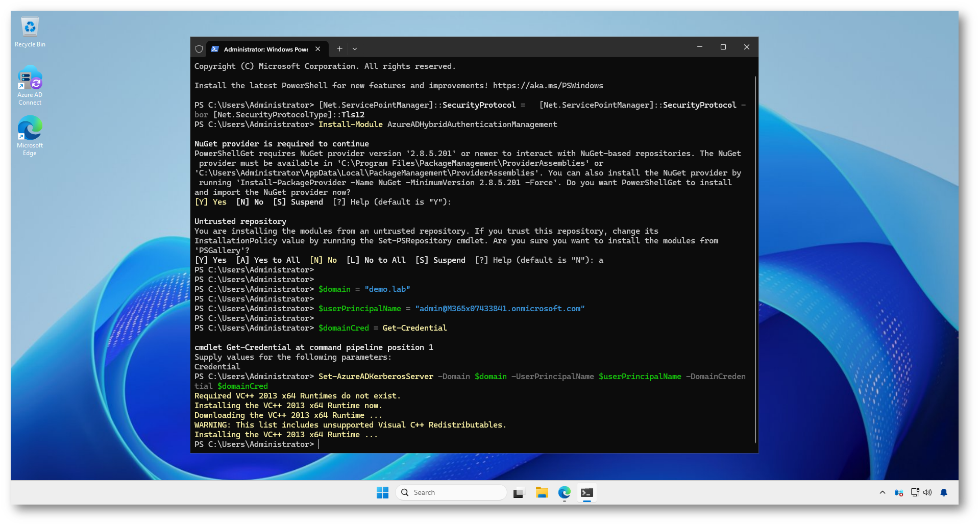The height and width of the screenshot is (526, 980).
Task: Open the Windows Start menu
Action: point(382,492)
